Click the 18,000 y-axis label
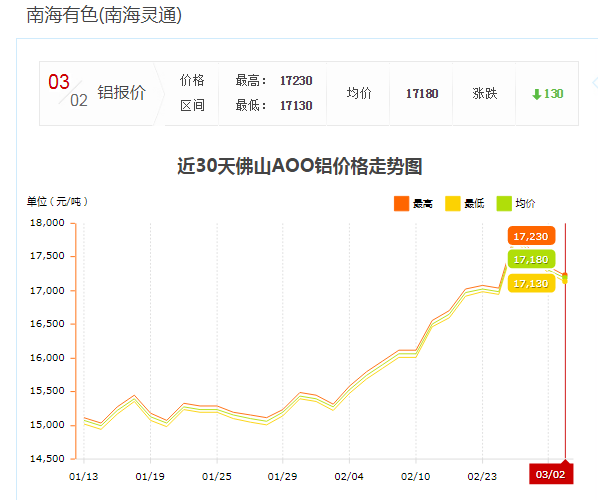Viewport: 598px width, 500px height. click(x=47, y=223)
